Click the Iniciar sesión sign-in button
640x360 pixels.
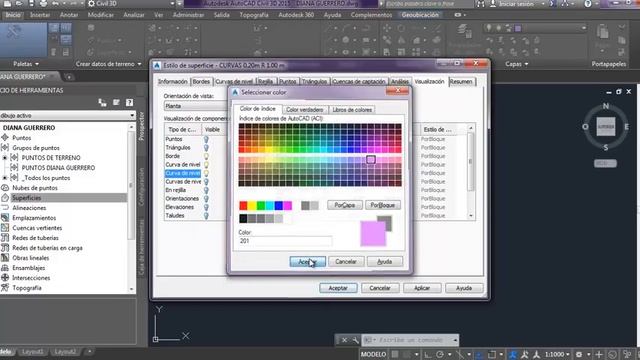point(516,4)
